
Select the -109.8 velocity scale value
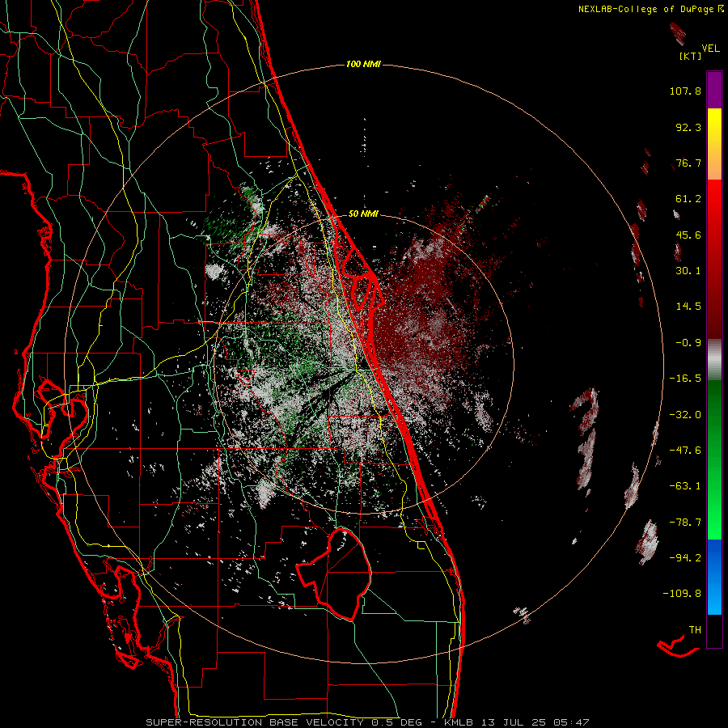coord(682,594)
